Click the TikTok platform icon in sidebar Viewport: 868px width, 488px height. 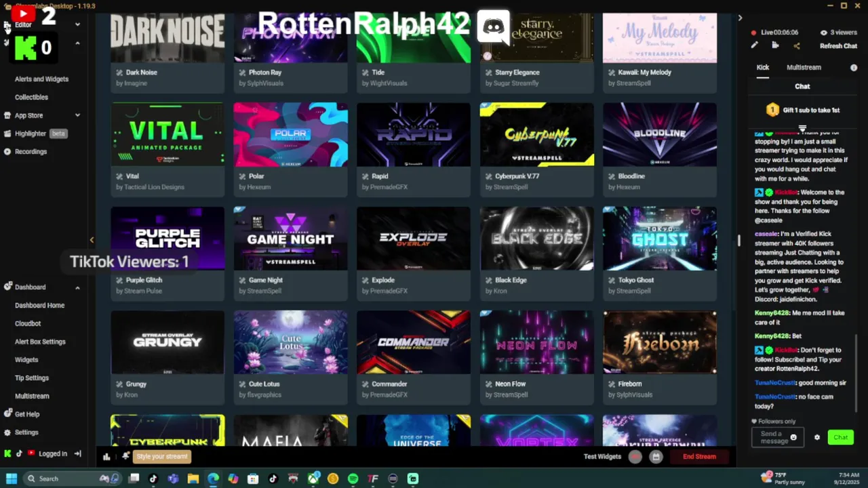tap(19, 453)
